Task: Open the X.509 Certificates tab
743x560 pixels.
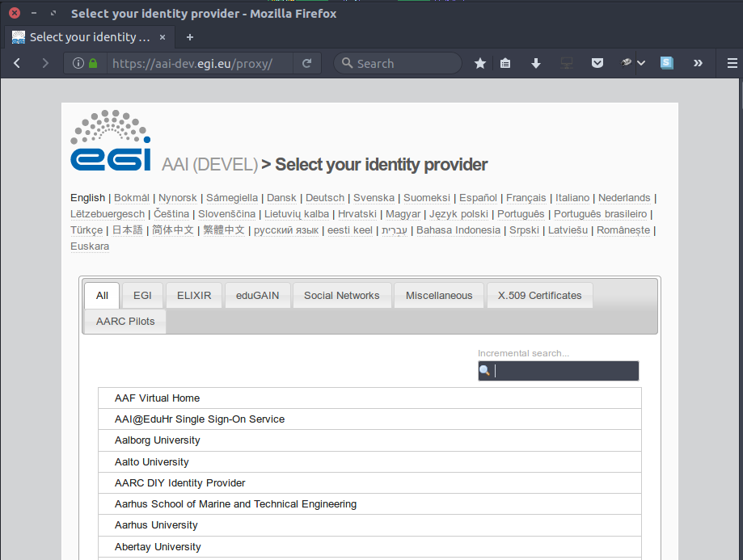Action: click(539, 296)
